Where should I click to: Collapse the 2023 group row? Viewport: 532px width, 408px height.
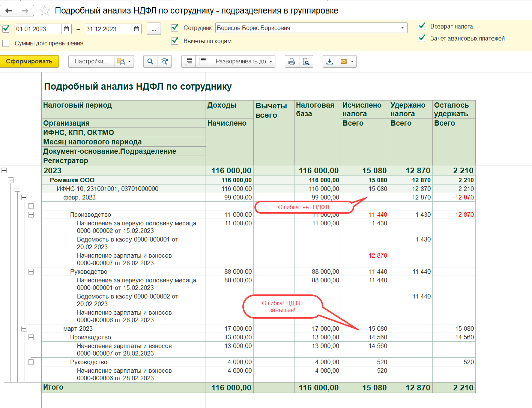[x=4, y=171]
